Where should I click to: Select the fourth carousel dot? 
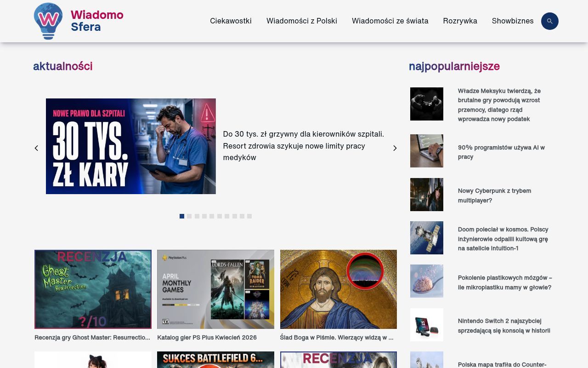pyautogui.click(x=204, y=216)
